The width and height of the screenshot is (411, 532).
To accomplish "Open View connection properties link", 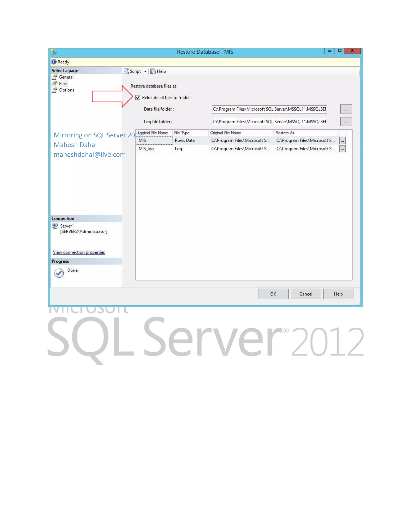I will 79,252.
